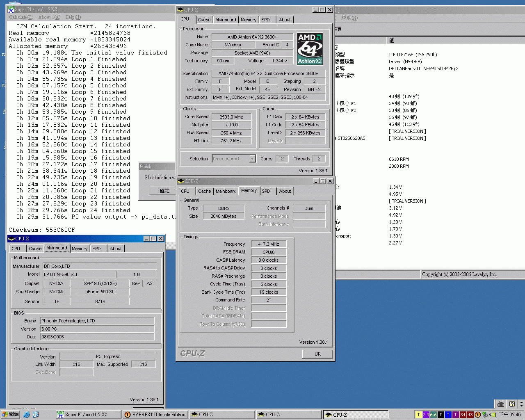
Task: Switch to Memory tab in CPU-Z CPU window
Action: tap(249, 20)
